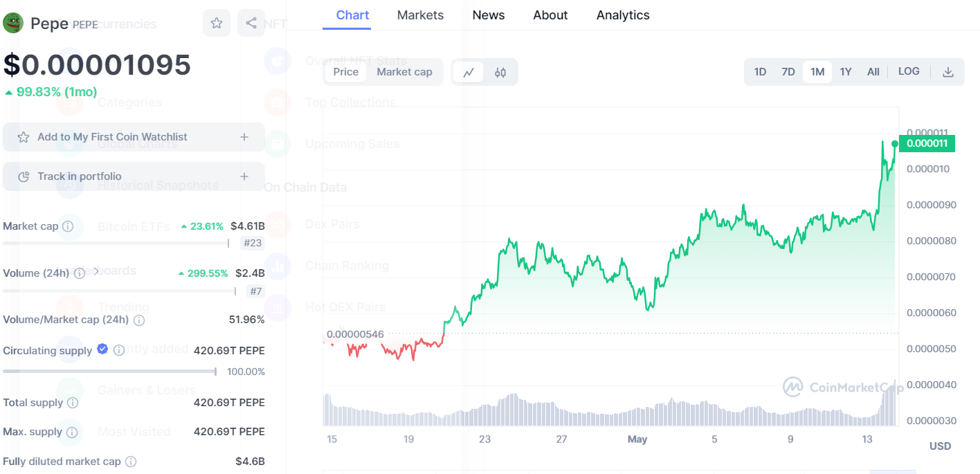Click the Max. supply info icon

pos(71,432)
